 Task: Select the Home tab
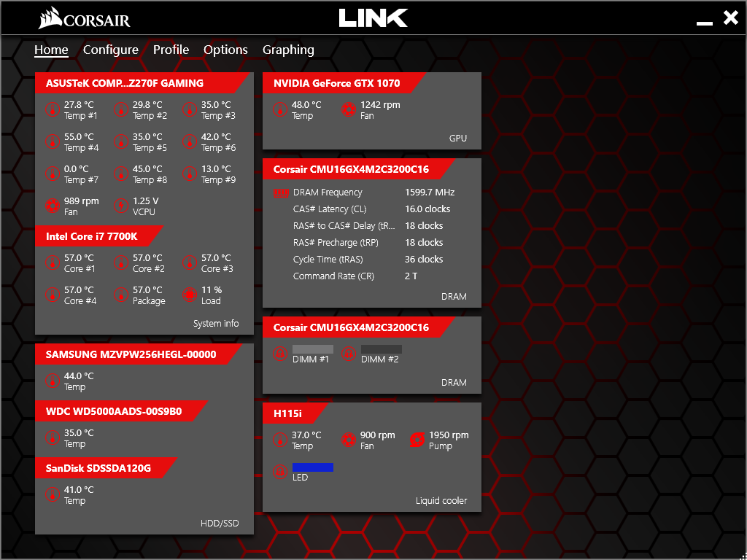click(x=51, y=50)
